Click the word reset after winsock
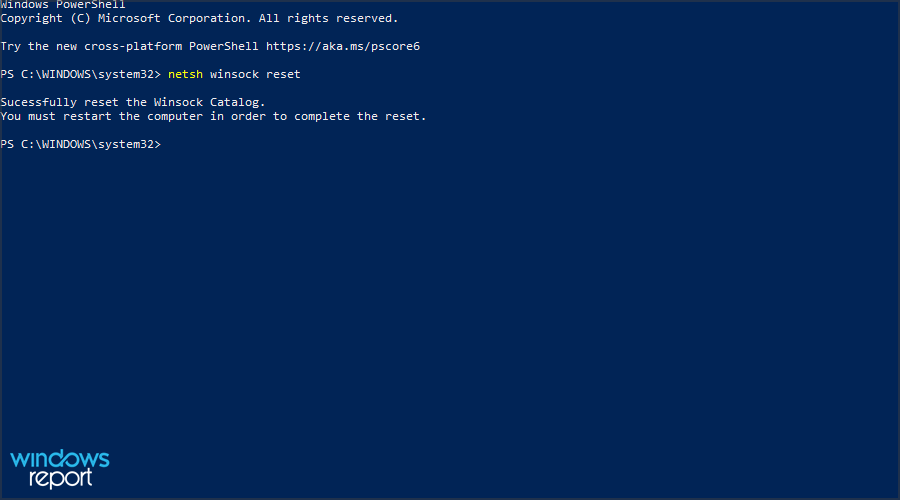Viewport: 900px width, 500px height. coord(283,74)
